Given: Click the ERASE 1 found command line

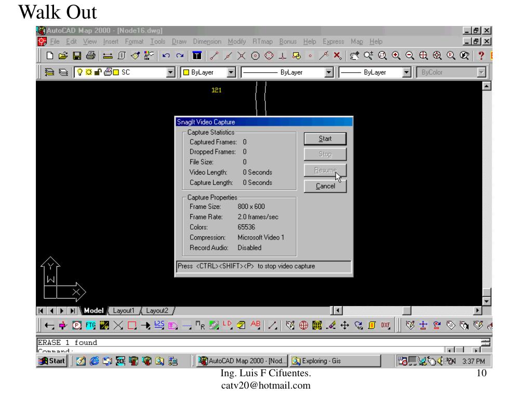Looking at the screenshot, I should click(x=67, y=343).
